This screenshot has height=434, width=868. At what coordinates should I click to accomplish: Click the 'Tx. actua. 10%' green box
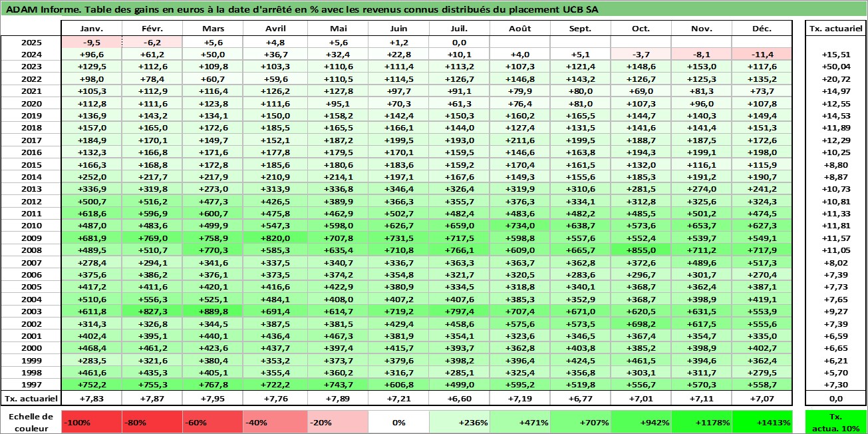[x=835, y=422]
